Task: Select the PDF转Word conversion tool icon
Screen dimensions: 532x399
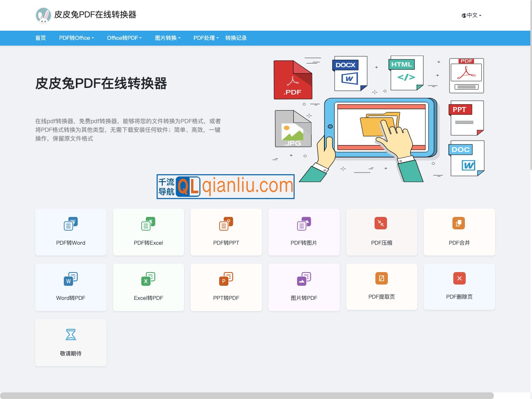Action: tap(70, 223)
